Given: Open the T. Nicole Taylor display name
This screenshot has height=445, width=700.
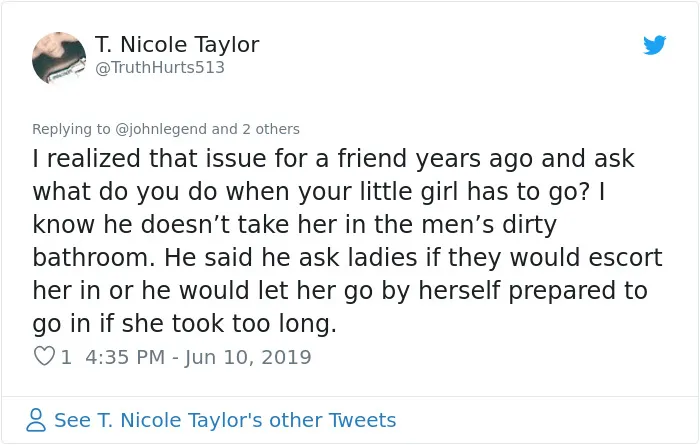Looking at the screenshot, I should click(x=177, y=44).
